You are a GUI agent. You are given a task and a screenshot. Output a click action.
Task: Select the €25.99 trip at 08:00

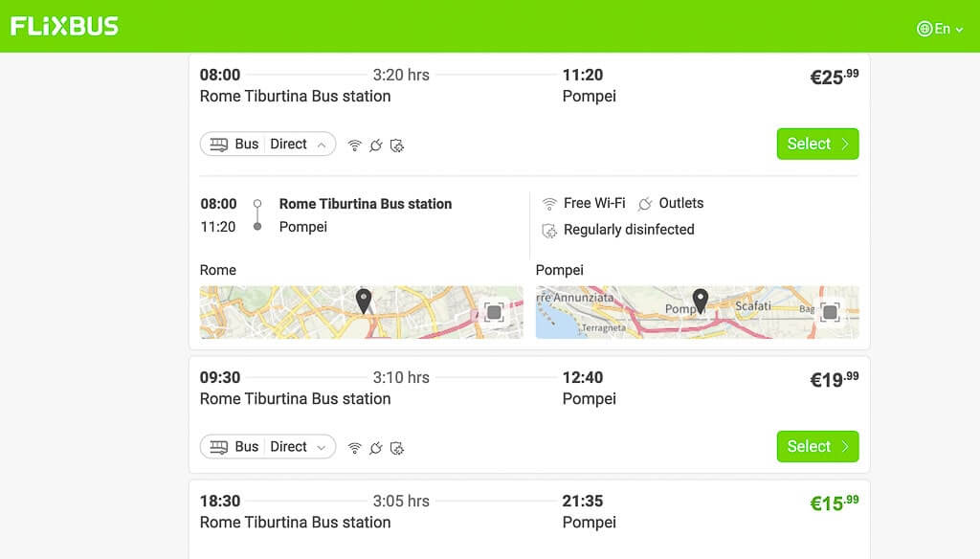817,144
